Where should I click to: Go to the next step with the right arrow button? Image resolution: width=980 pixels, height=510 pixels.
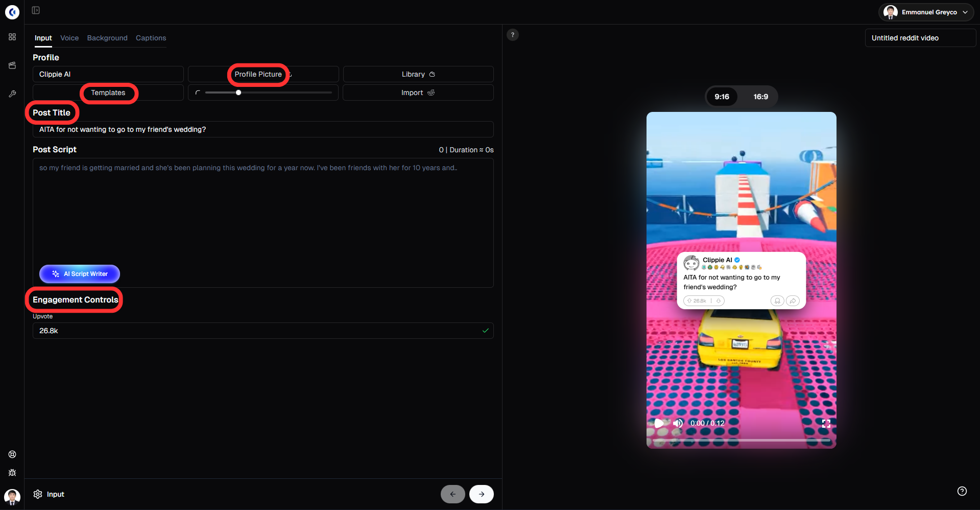pyautogui.click(x=482, y=494)
